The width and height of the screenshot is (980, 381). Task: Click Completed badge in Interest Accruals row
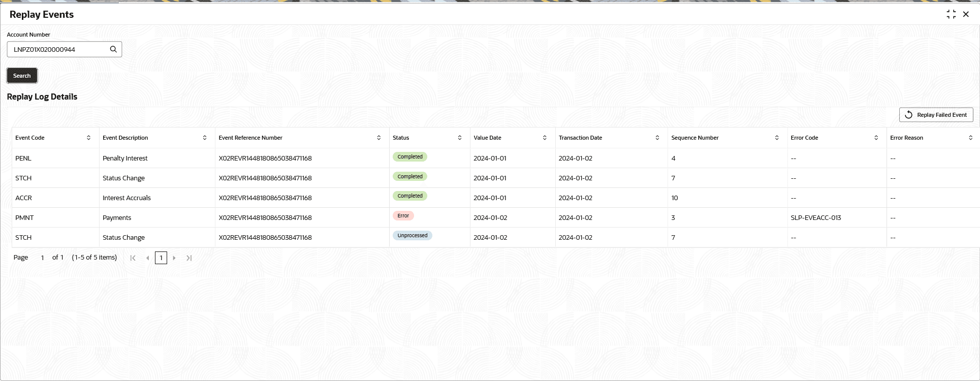tap(410, 196)
